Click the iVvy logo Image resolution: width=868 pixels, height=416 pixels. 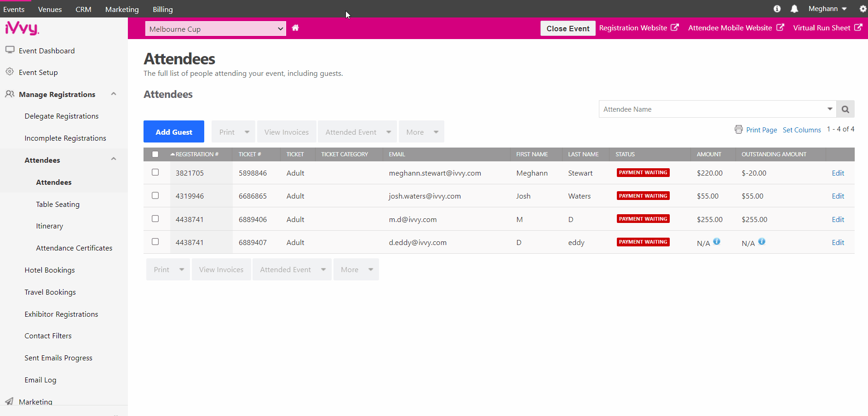point(22,28)
